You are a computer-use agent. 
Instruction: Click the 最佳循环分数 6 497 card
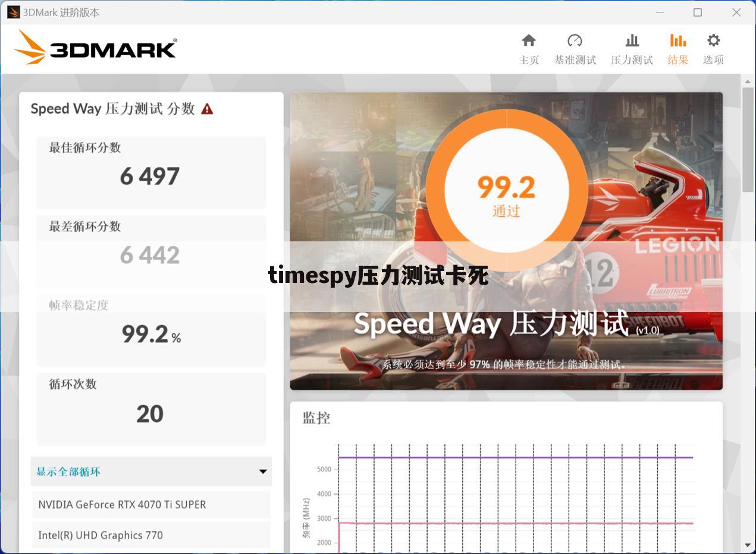(x=151, y=172)
